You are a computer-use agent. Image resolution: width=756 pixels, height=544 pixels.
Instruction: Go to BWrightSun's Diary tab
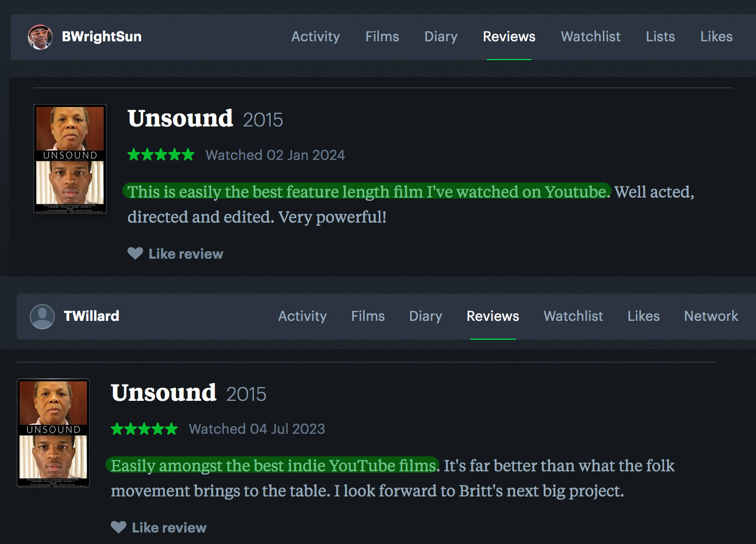[x=440, y=37]
